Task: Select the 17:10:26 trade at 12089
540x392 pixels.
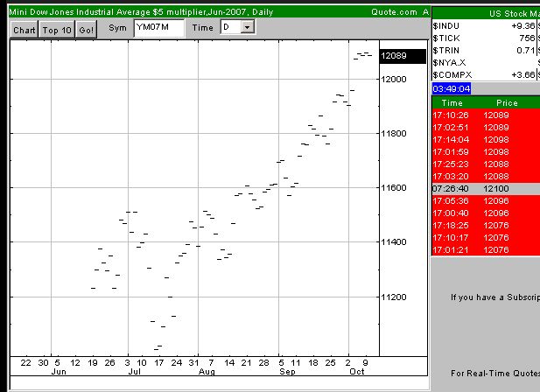Action: click(486, 115)
